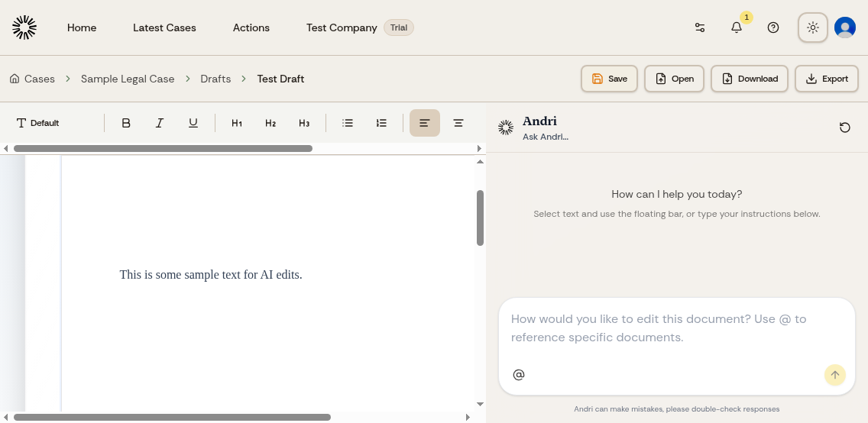Viewport: 868px width, 423px height.
Task: Click the toolbar's right scroll arrow
Action: coord(479,148)
